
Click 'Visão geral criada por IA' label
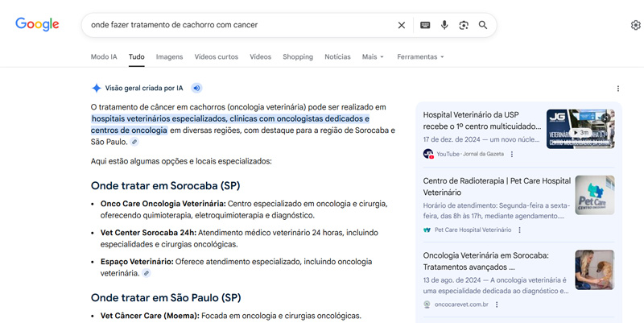coord(144,88)
